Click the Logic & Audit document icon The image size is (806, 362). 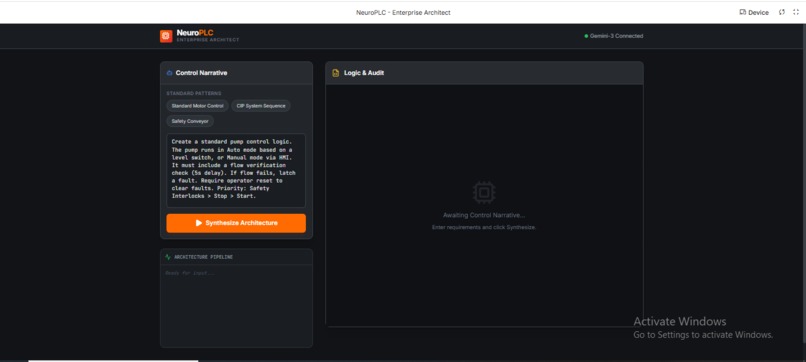336,73
